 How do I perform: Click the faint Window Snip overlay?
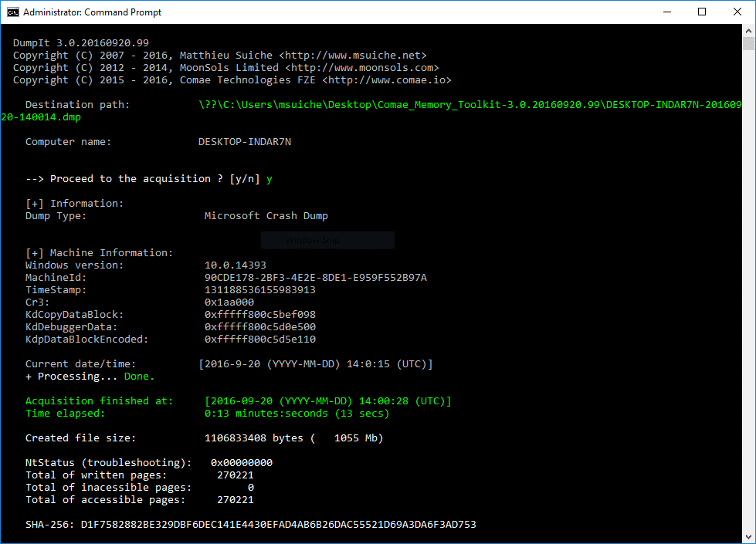tap(327, 241)
